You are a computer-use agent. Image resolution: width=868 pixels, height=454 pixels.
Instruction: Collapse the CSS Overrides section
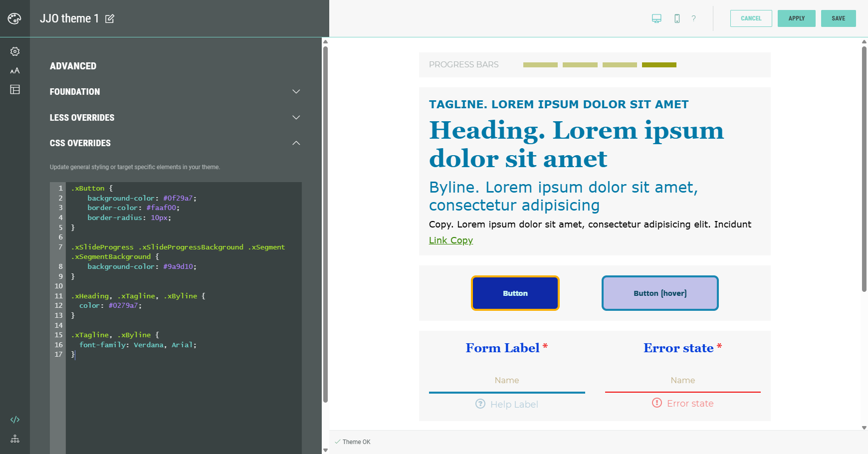(x=296, y=143)
